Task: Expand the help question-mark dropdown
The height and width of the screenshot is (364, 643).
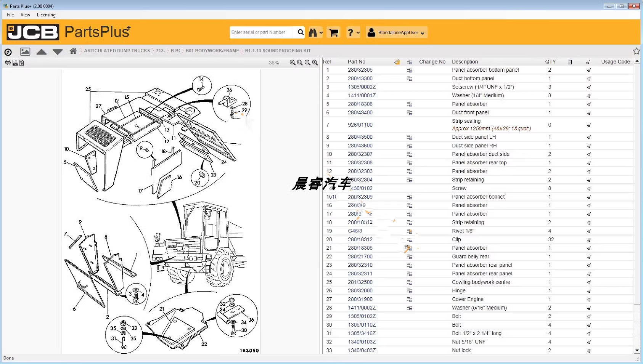Action: point(353,33)
